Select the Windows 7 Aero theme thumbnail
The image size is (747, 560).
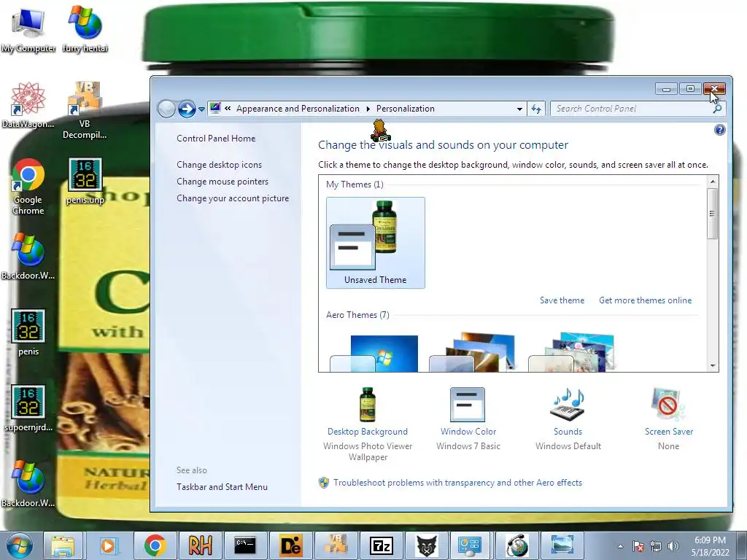[374, 353]
